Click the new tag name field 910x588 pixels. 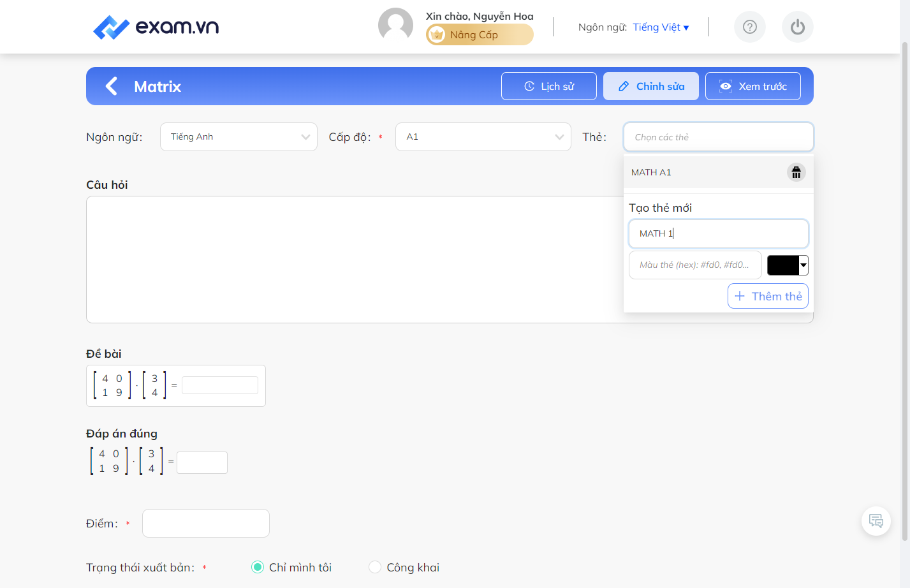[x=719, y=233]
